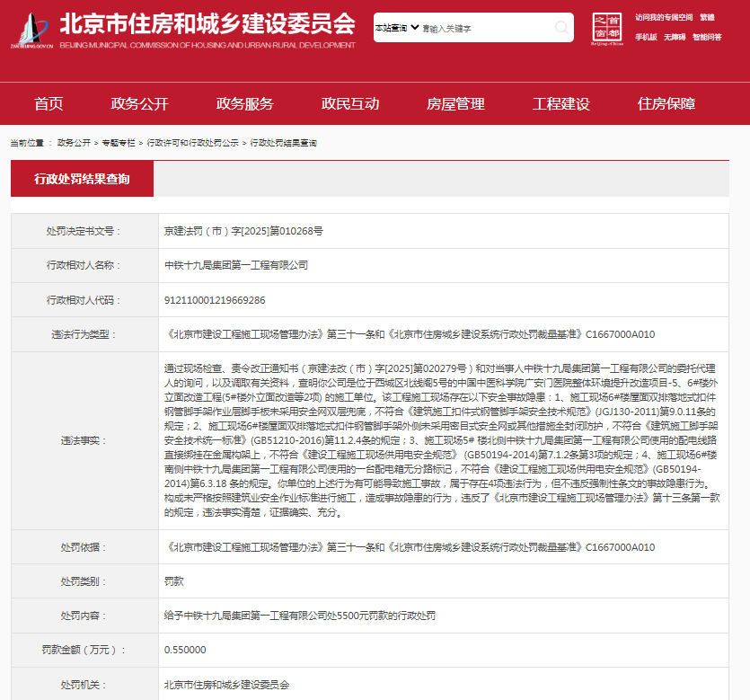The image size is (750, 700).
Task: Click 行政许可和行政处罚公示 breadcrumb link
Action: [192, 143]
